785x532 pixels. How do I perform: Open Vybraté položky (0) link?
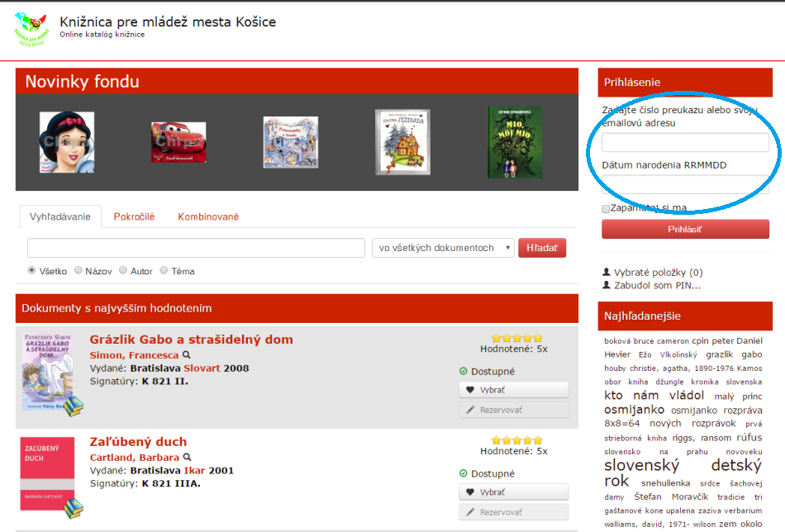[x=659, y=273]
